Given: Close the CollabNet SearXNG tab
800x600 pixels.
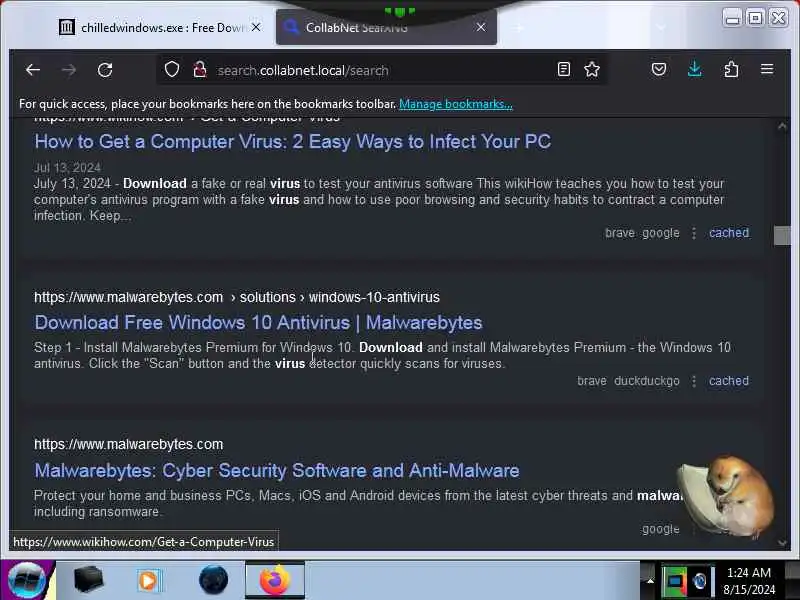Looking at the screenshot, I should pos(481,27).
